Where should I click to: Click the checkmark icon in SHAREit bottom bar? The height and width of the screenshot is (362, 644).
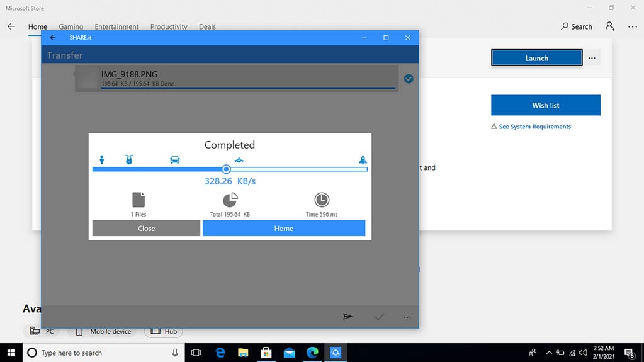(380, 317)
